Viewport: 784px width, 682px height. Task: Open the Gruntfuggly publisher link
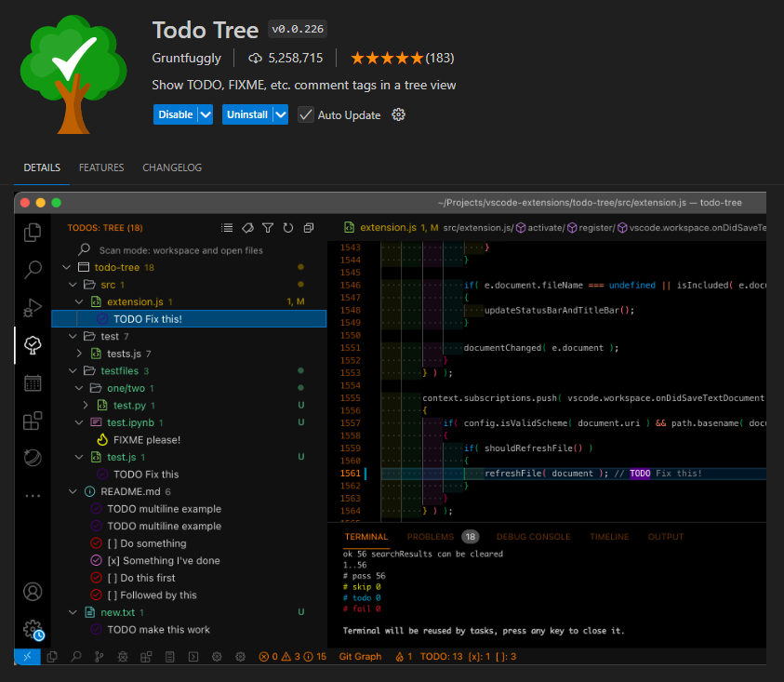[187, 58]
